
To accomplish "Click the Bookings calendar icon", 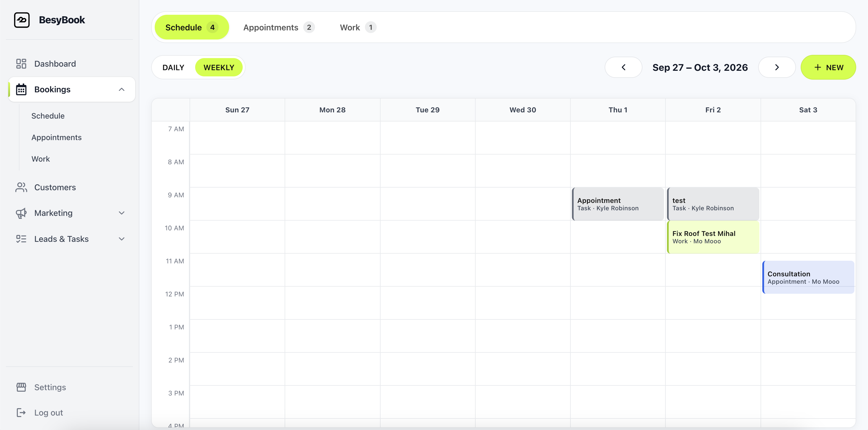I will [x=21, y=89].
